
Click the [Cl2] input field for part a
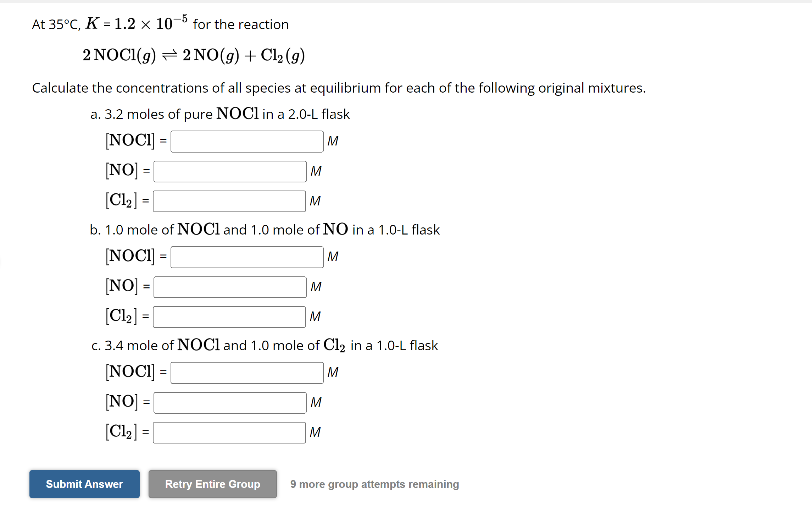pos(229,201)
